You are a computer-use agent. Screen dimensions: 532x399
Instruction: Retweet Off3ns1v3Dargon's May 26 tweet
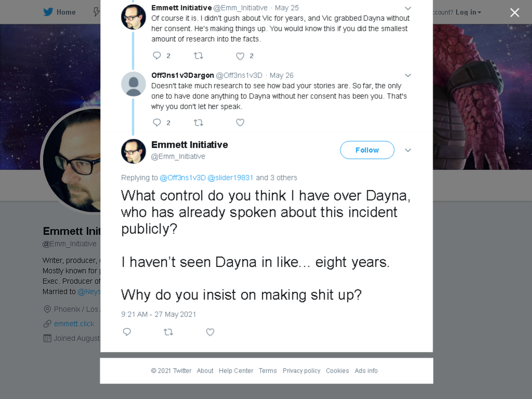click(x=198, y=123)
